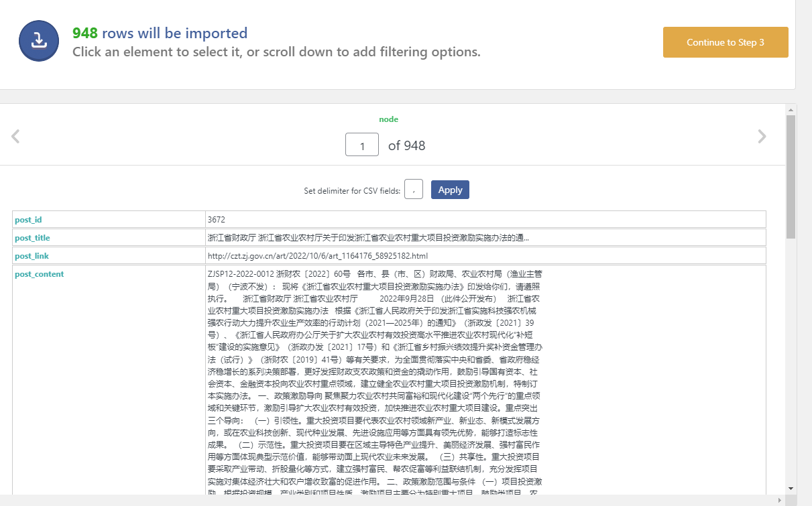
Task: Go to previous record with left chevron
Action: coord(15,137)
